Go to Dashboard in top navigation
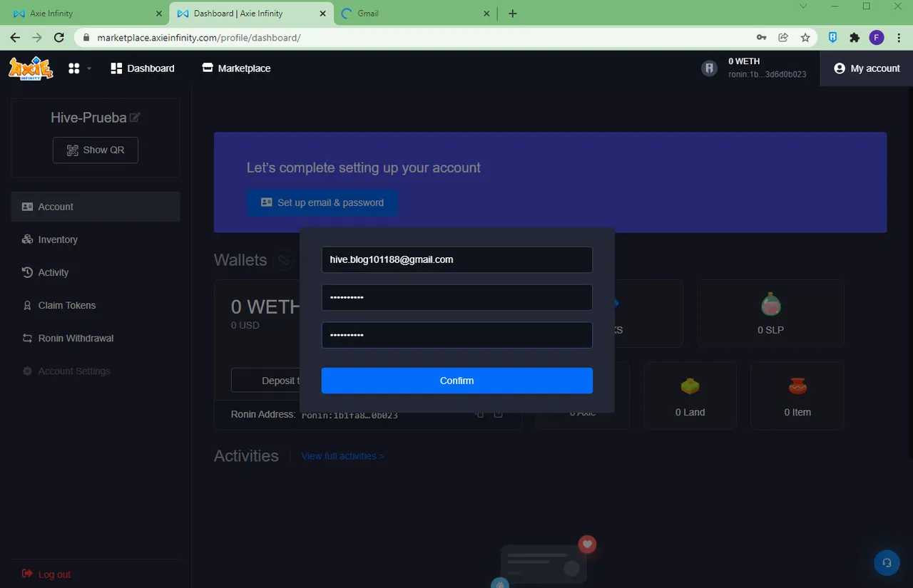The height and width of the screenshot is (588, 913). tap(143, 68)
